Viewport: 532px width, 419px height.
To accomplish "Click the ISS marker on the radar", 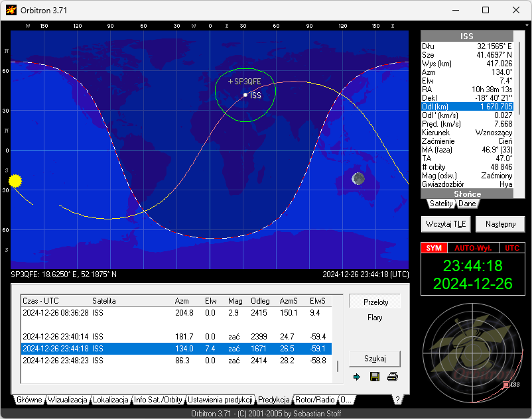I will pyautogui.click(x=506, y=385).
